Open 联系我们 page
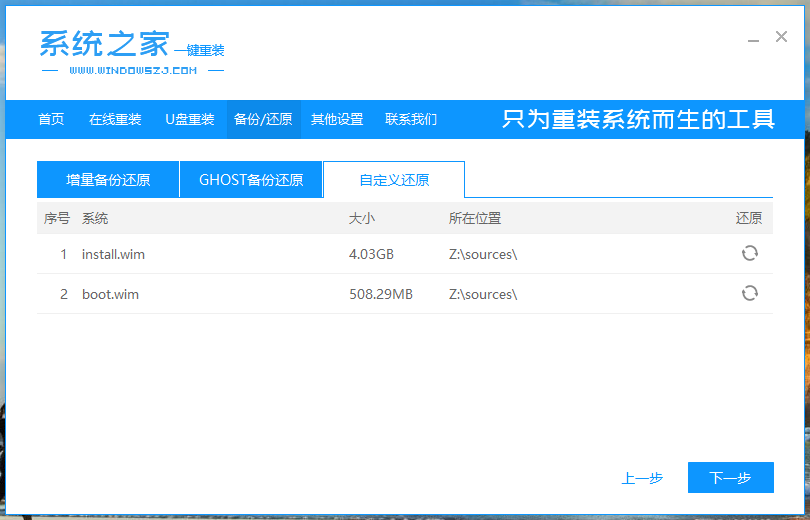 pyautogui.click(x=411, y=119)
